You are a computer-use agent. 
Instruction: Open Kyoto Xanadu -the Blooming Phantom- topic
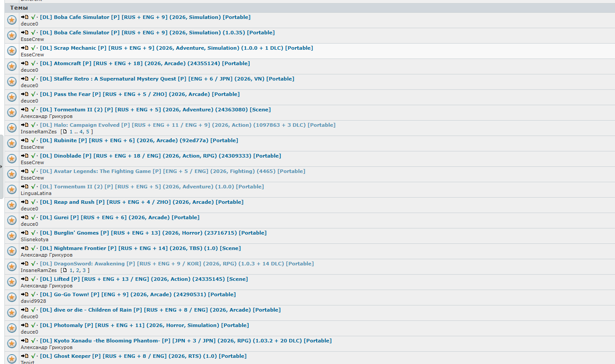[186, 341]
